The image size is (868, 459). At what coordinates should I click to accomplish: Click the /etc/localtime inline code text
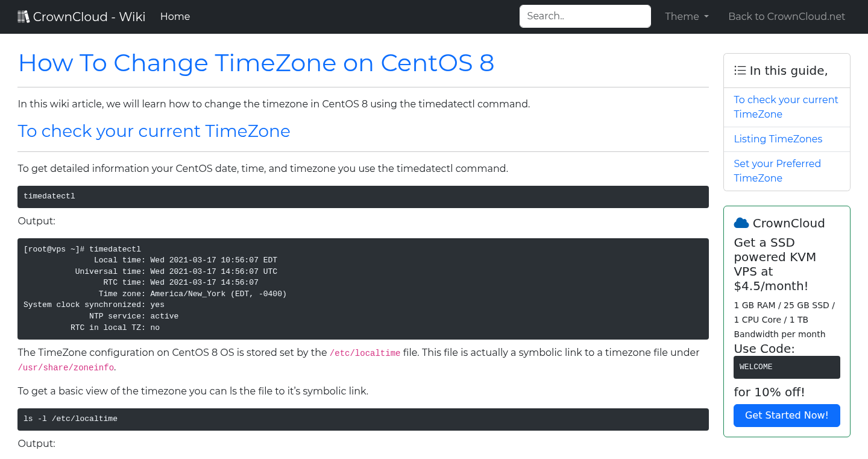click(365, 353)
